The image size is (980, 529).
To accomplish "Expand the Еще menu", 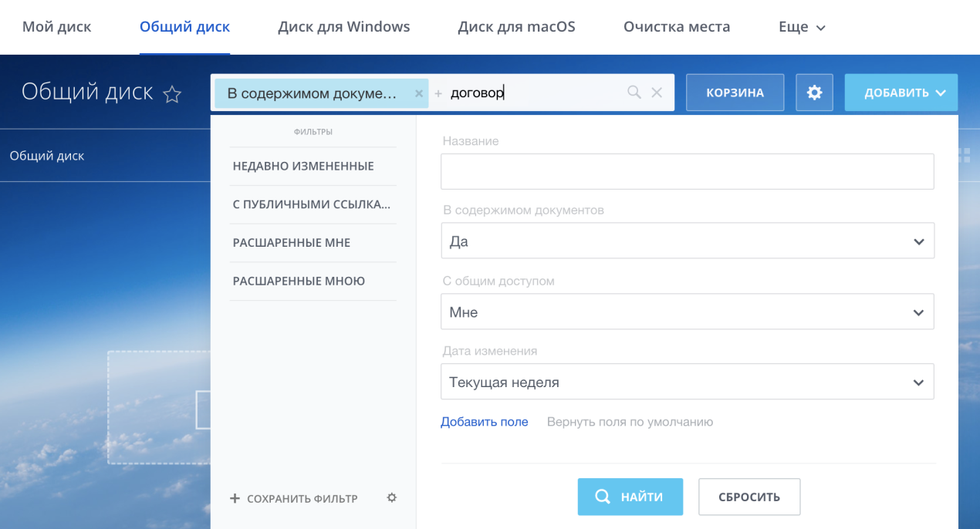I will pos(802,27).
